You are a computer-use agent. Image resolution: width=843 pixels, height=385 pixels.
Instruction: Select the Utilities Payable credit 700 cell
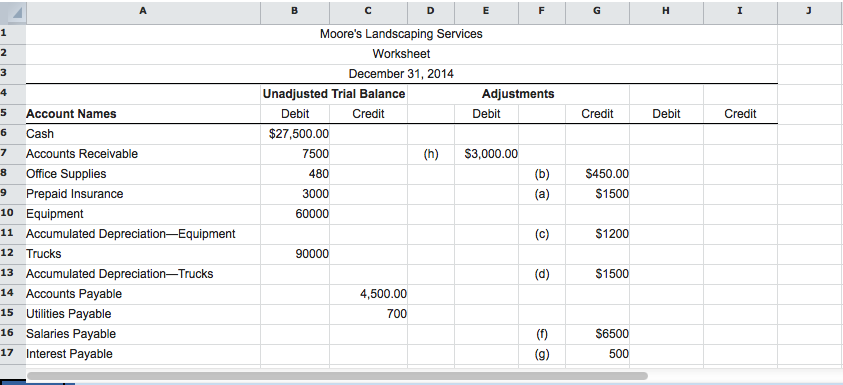point(369,314)
